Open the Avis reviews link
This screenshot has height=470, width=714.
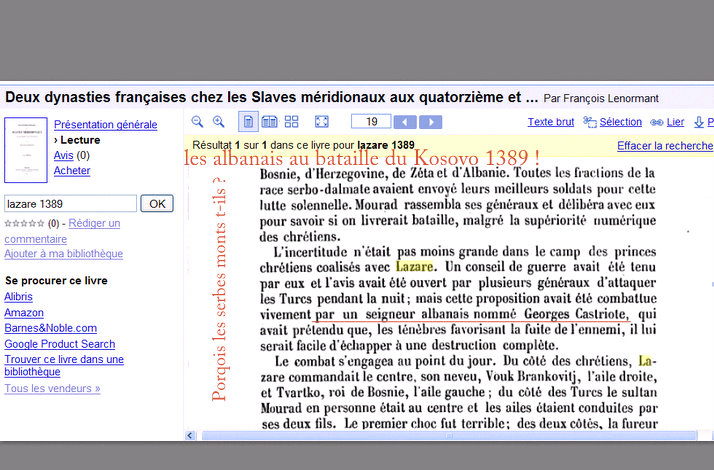tap(63, 155)
